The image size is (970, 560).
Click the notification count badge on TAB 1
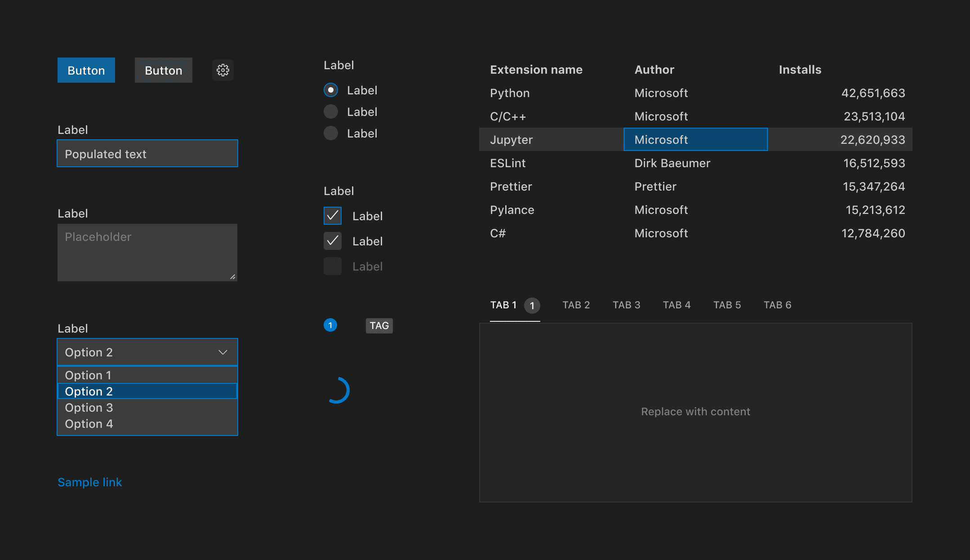click(532, 306)
